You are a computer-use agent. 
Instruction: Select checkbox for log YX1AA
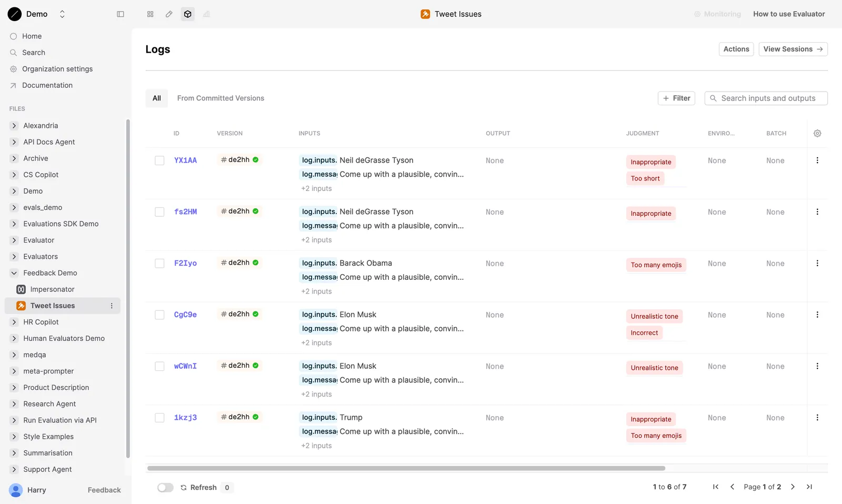159,160
